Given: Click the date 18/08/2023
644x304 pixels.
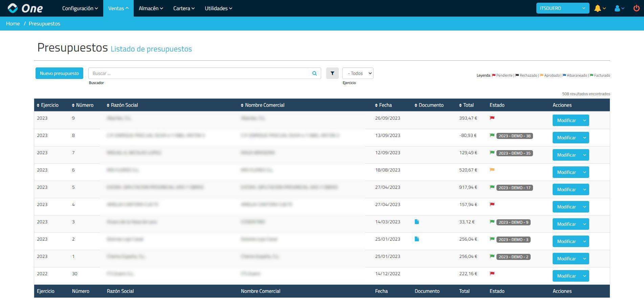Looking at the screenshot, I should (387, 170).
